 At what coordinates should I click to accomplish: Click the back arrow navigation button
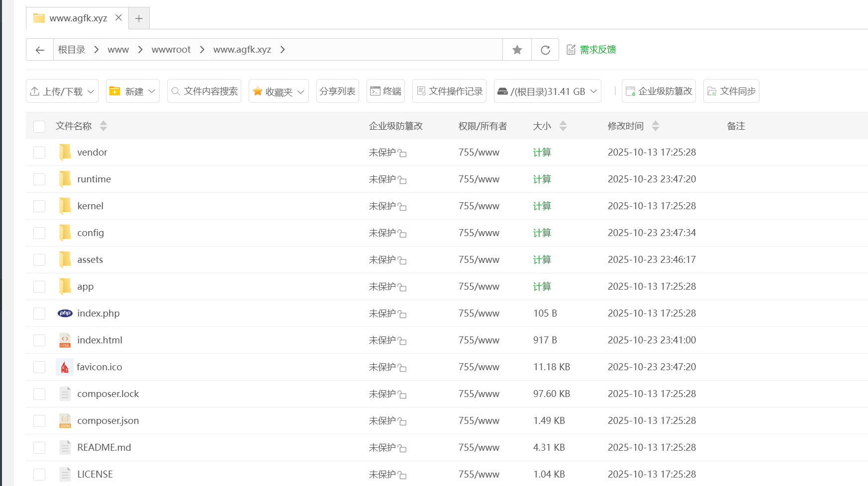(x=40, y=50)
